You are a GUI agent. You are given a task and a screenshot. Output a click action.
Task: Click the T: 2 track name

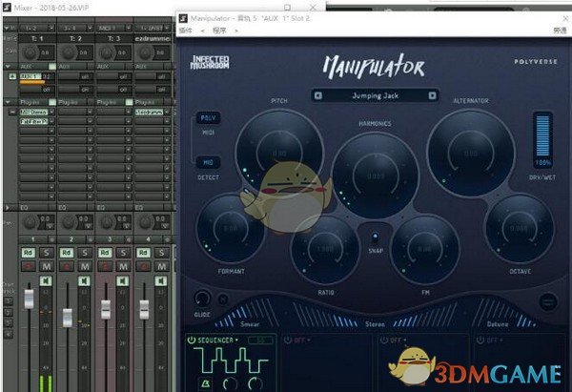coord(75,38)
